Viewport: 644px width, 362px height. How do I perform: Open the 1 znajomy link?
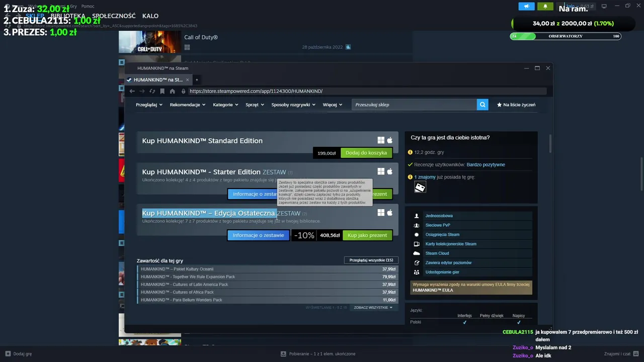click(x=425, y=177)
